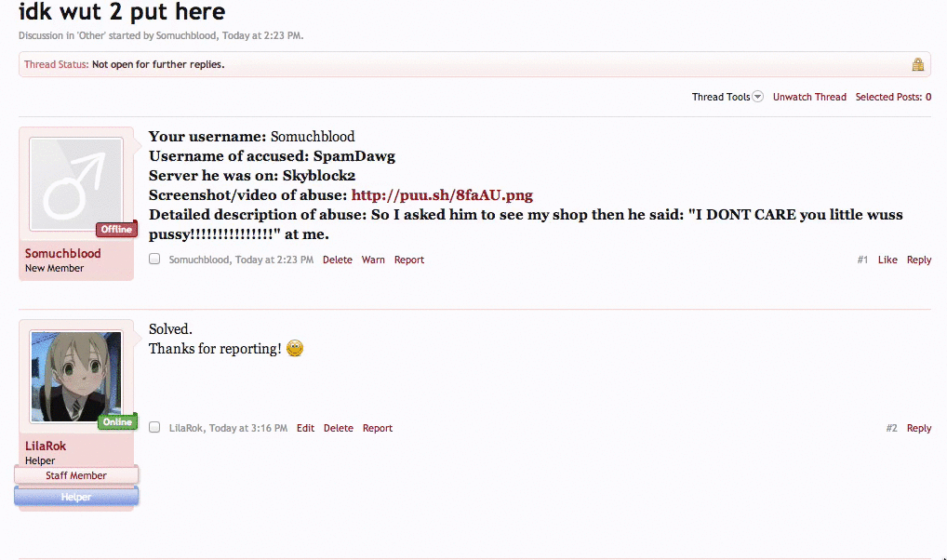Open the puu.sh screenshot link
The width and height of the screenshot is (947, 560).
[x=442, y=195]
